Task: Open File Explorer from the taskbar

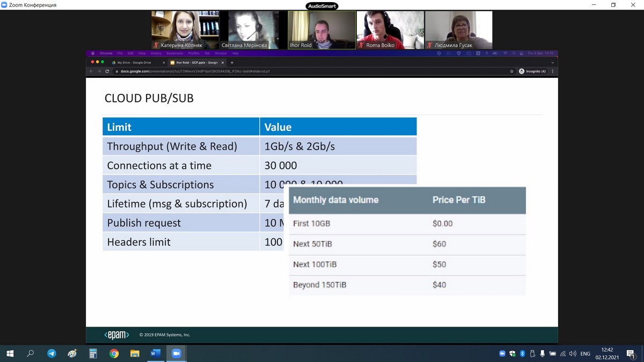Action: [x=135, y=353]
